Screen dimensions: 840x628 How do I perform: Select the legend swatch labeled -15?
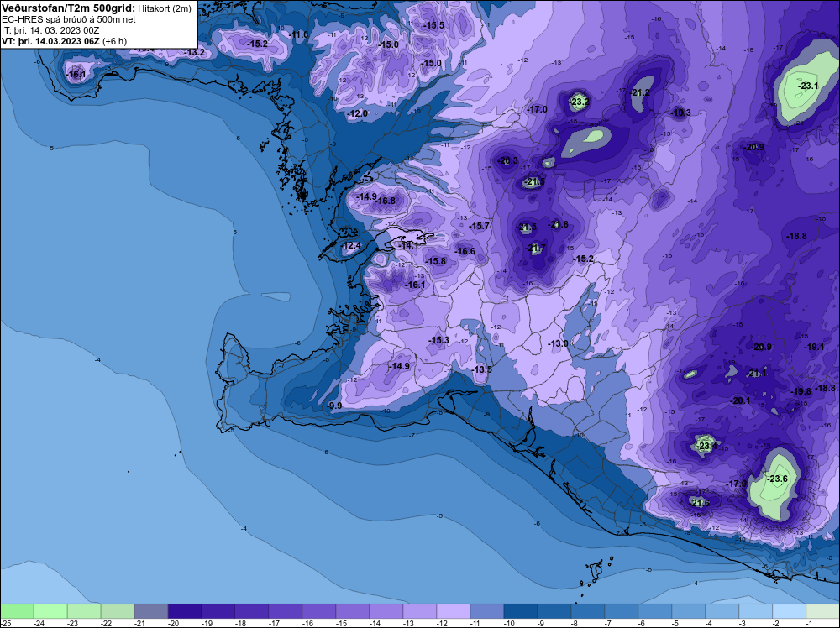(353, 611)
